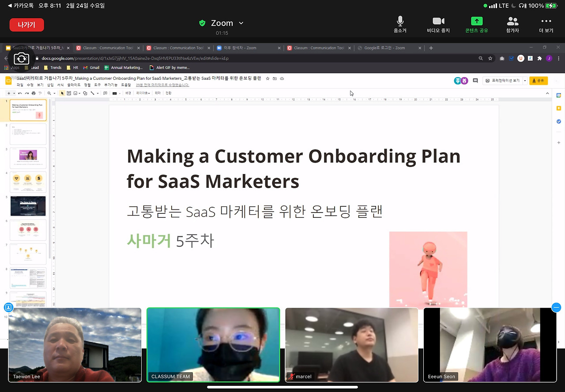The height and width of the screenshot is (392, 565).
Task: Open the 파일 menu
Action: pyautogui.click(x=20, y=85)
